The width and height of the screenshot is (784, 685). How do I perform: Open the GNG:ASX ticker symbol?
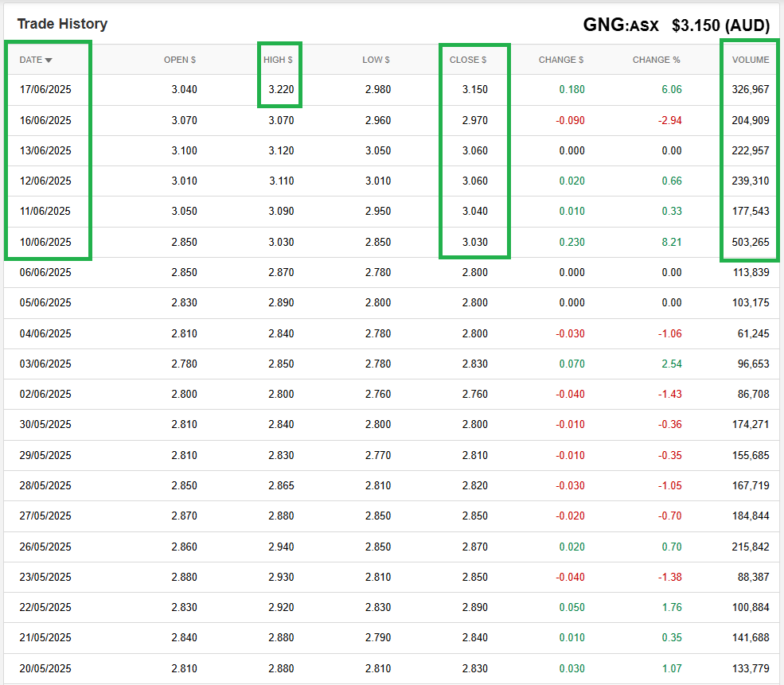[x=621, y=25]
